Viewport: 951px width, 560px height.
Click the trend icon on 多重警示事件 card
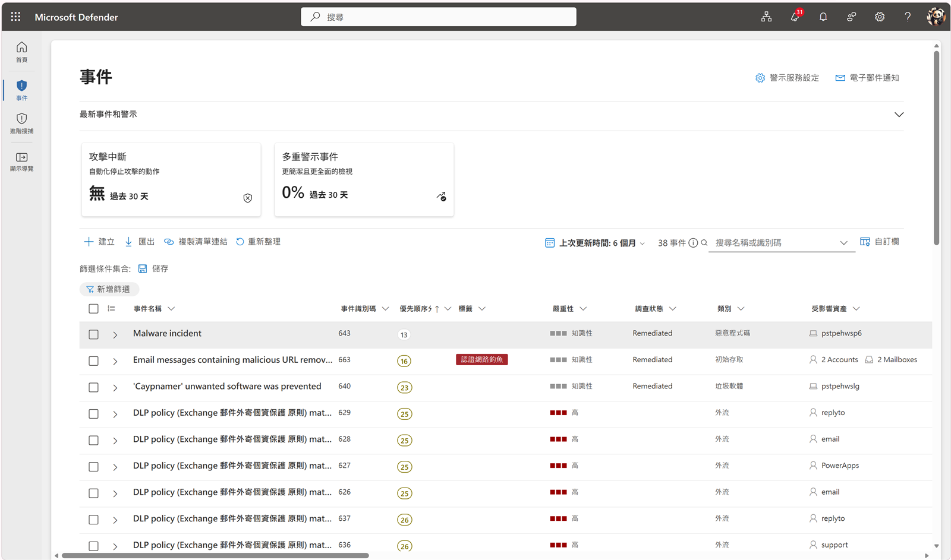(x=442, y=197)
